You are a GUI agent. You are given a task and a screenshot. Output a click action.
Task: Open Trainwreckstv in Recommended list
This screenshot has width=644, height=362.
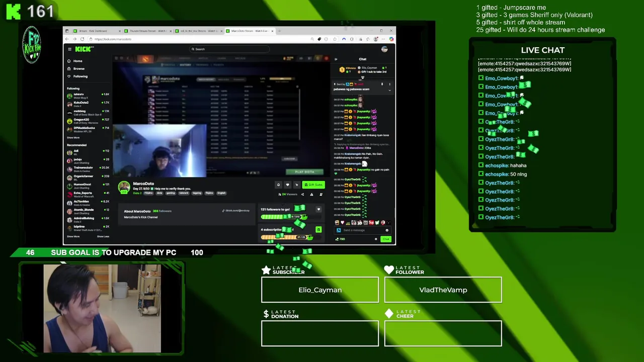point(88,168)
